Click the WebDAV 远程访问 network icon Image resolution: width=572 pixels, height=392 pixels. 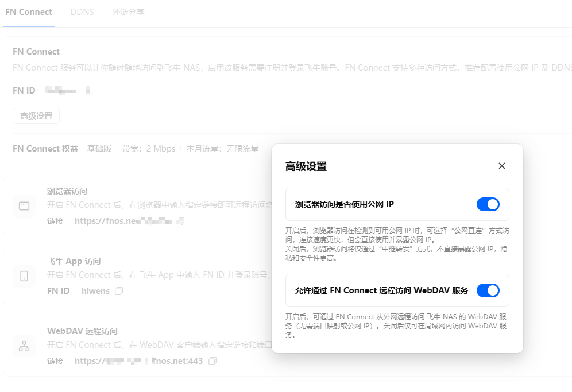[24, 346]
